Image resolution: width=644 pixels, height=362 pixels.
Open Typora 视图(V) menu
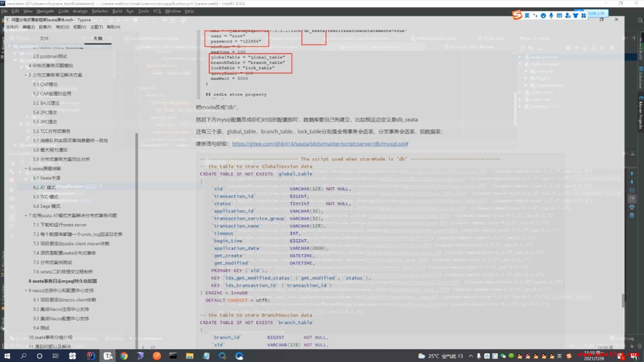tap(79, 27)
